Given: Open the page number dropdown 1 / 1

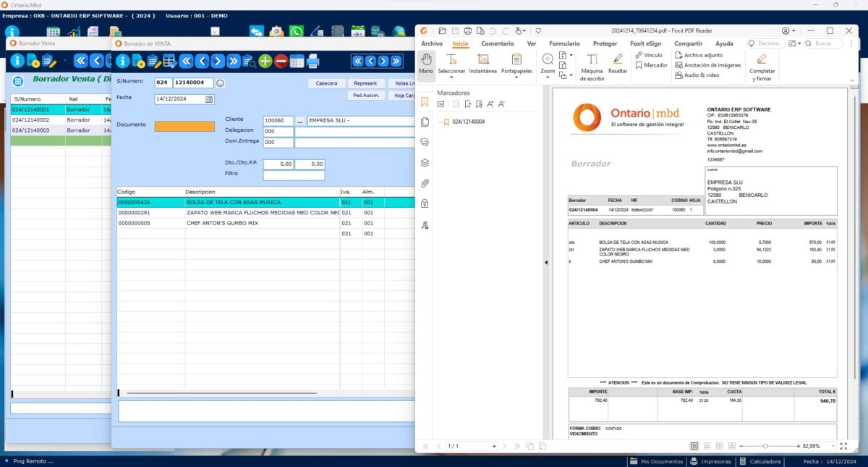Looking at the screenshot, I should [493, 446].
